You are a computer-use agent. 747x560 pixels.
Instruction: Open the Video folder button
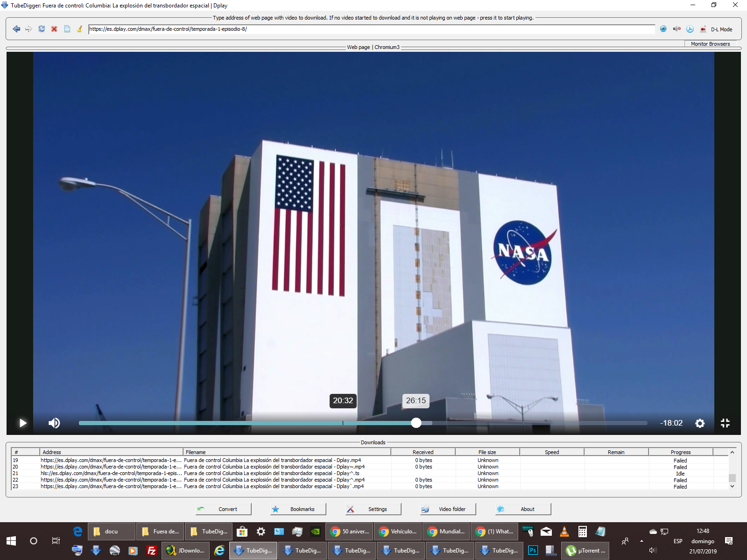pyautogui.click(x=448, y=509)
